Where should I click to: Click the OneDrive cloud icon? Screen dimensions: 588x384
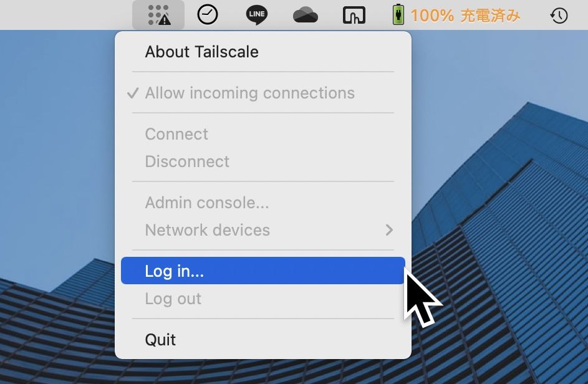306,15
